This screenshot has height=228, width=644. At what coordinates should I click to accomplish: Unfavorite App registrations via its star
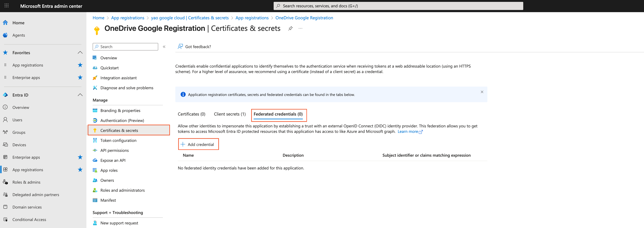pos(80,65)
